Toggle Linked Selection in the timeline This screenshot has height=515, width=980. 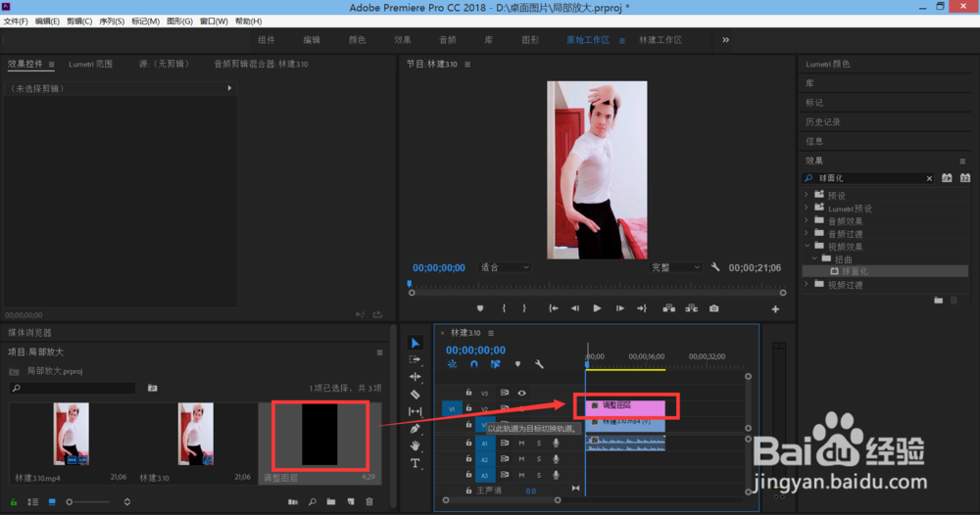pos(495,364)
